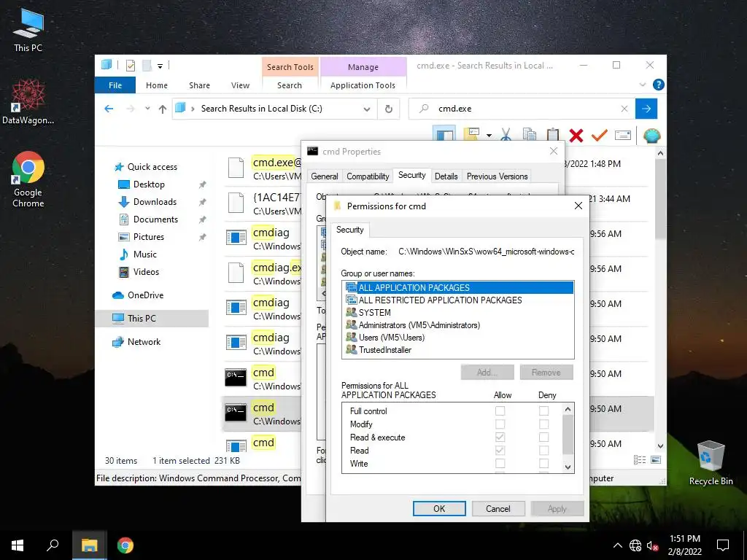Screen dimensions: 747x560
Task: Show hidden tray icons chevron
Action: pos(617,545)
